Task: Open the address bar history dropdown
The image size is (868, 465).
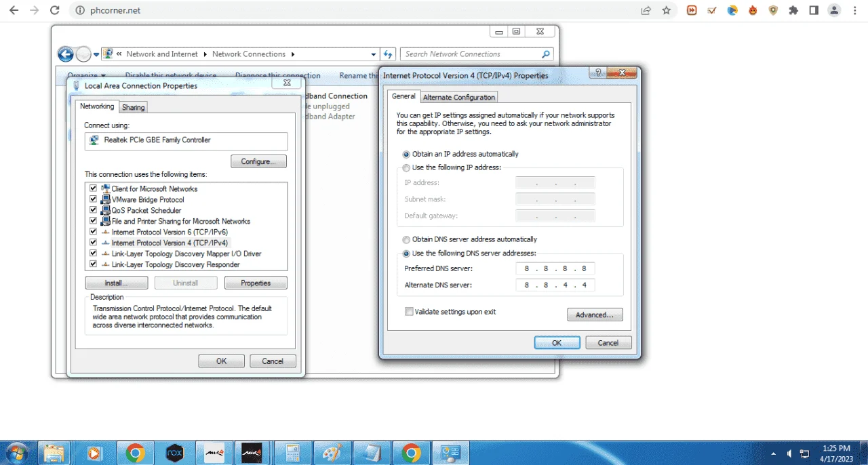Action: pyautogui.click(x=374, y=54)
